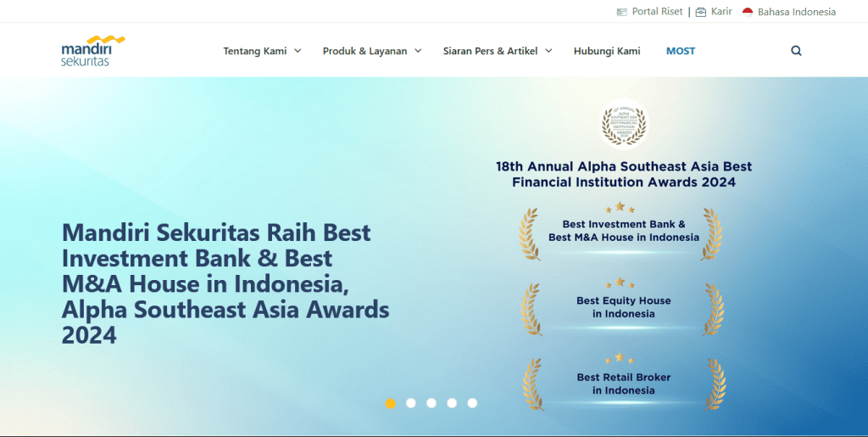Open the MOST link
The width and height of the screenshot is (868, 437).
681,51
